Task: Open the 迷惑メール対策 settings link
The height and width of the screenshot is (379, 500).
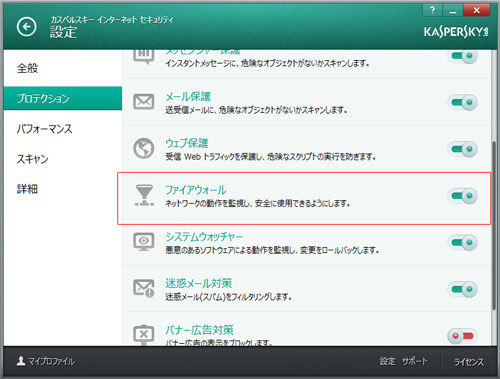Action: click(x=199, y=283)
